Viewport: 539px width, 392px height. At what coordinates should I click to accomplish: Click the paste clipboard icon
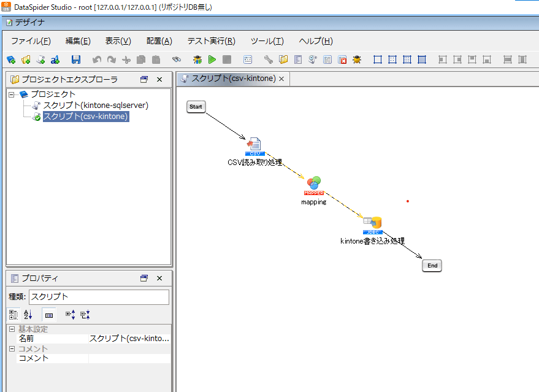[156, 60]
